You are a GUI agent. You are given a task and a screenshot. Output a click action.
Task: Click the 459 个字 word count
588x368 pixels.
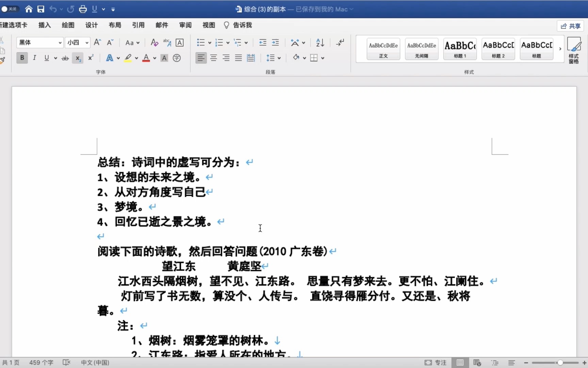(41, 363)
